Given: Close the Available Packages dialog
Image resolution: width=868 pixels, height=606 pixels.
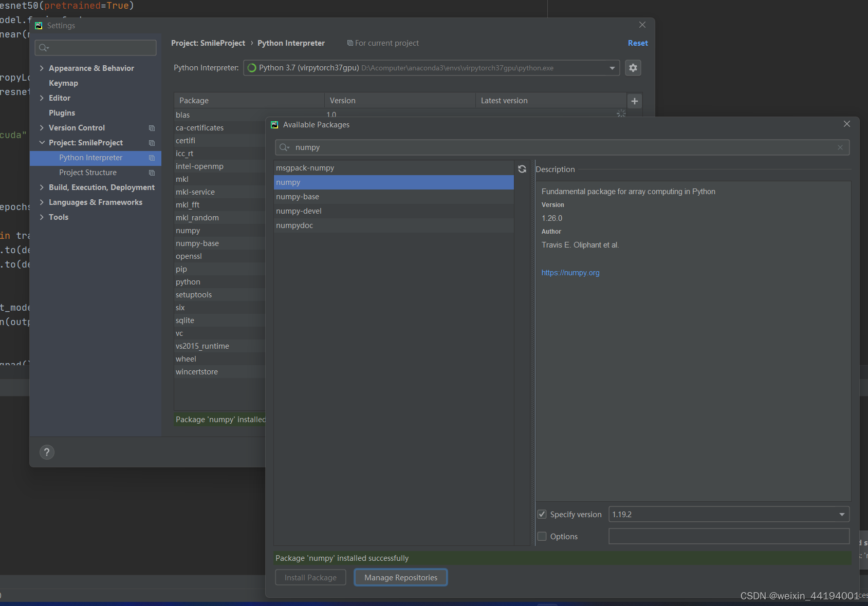Looking at the screenshot, I should [847, 124].
